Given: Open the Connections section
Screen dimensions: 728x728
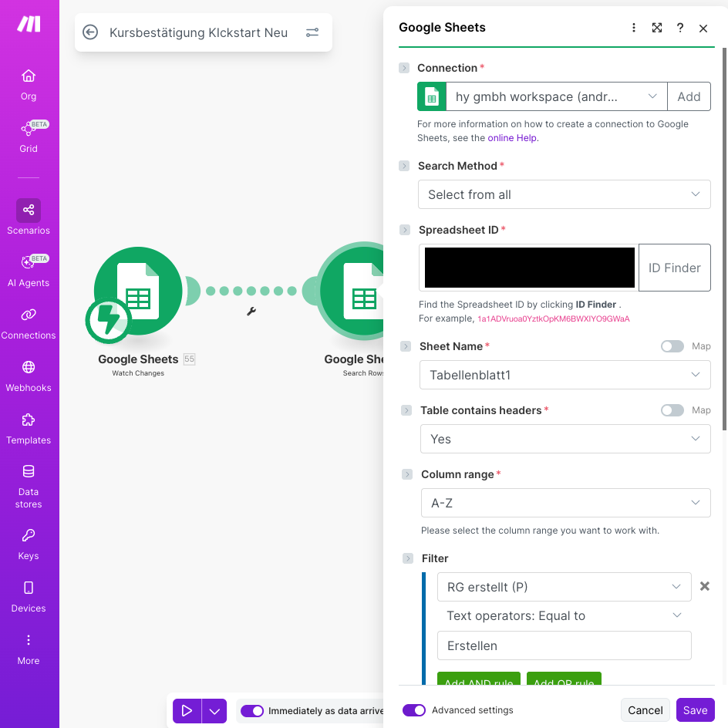Looking at the screenshot, I should click(29, 324).
